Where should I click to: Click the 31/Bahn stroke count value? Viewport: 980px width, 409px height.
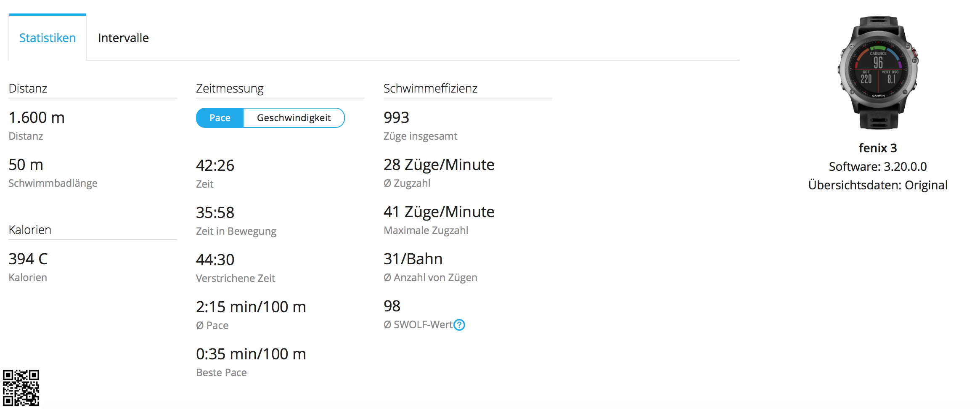(x=413, y=259)
